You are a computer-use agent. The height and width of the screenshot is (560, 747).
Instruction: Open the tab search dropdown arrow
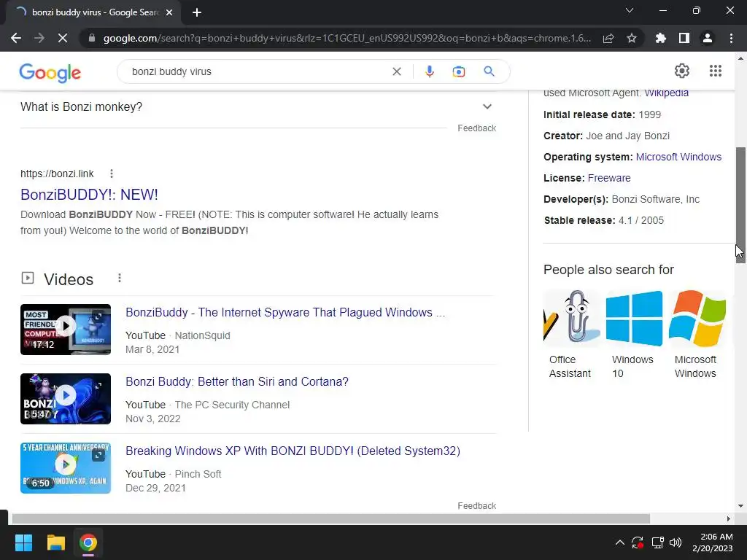pos(630,10)
